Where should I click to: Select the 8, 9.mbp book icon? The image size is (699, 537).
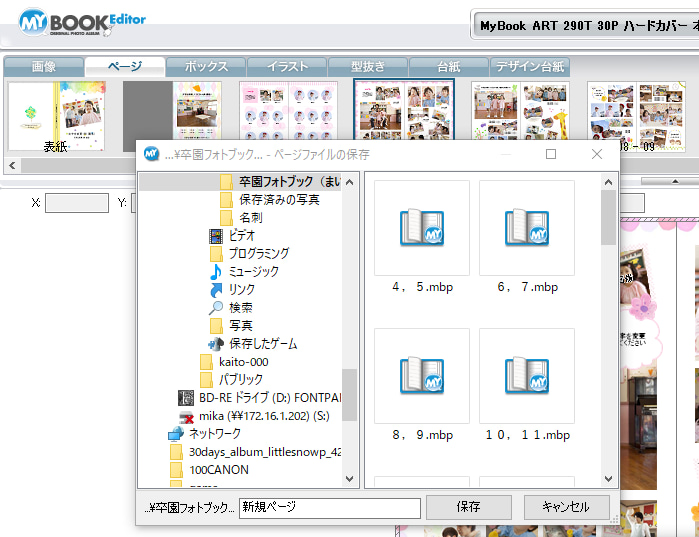(x=422, y=375)
